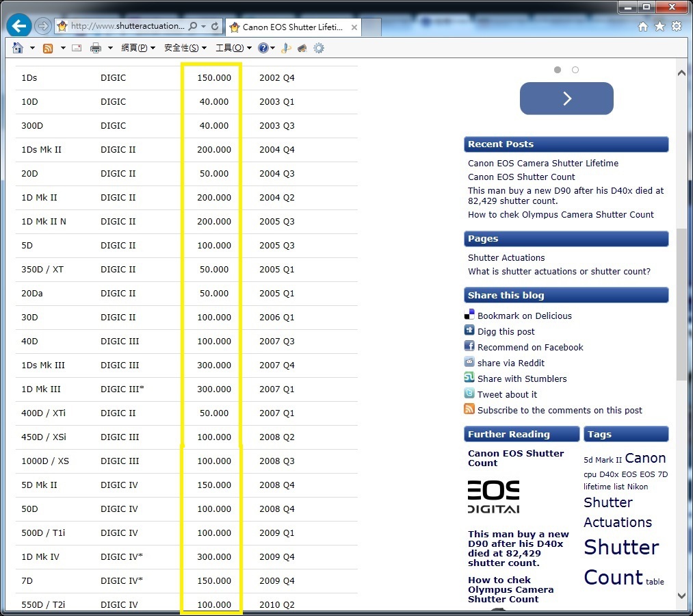
Task: Open the address bar autocomplete dropdown arrow
Action: pyautogui.click(x=203, y=26)
